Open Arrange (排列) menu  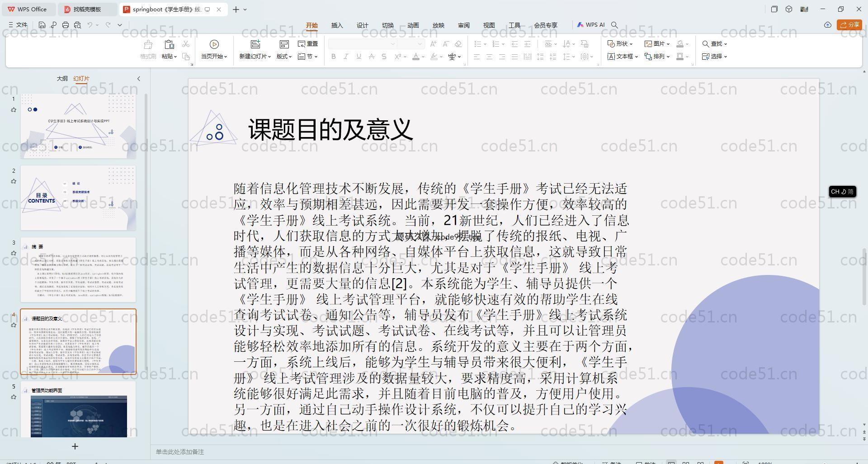pyautogui.click(x=657, y=57)
